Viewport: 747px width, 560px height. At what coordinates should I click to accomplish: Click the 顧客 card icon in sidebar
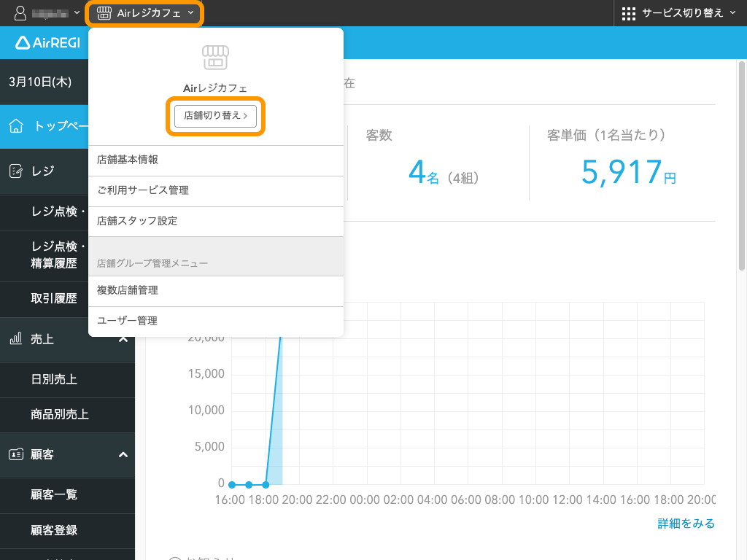(x=16, y=454)
